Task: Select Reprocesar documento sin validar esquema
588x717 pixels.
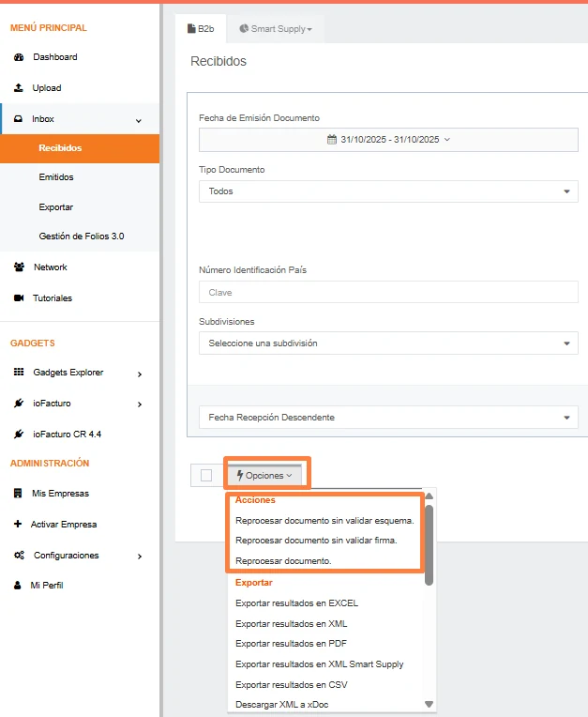Action: 324,520
